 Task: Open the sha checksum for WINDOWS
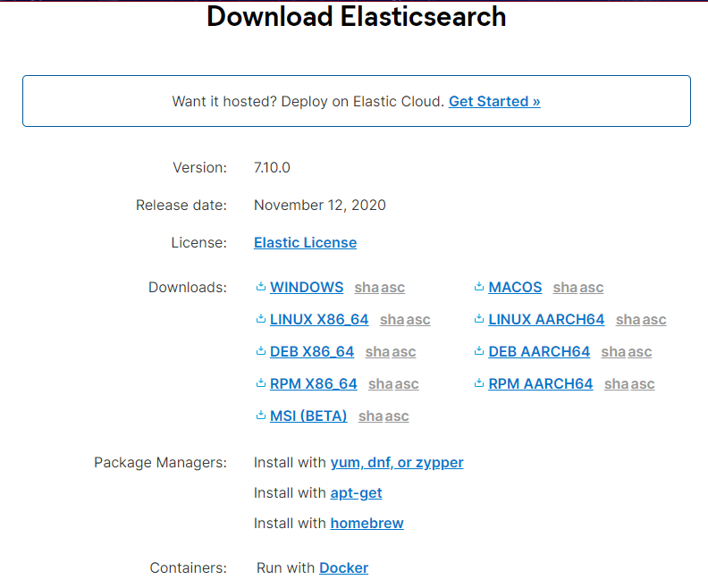(367, 288)
